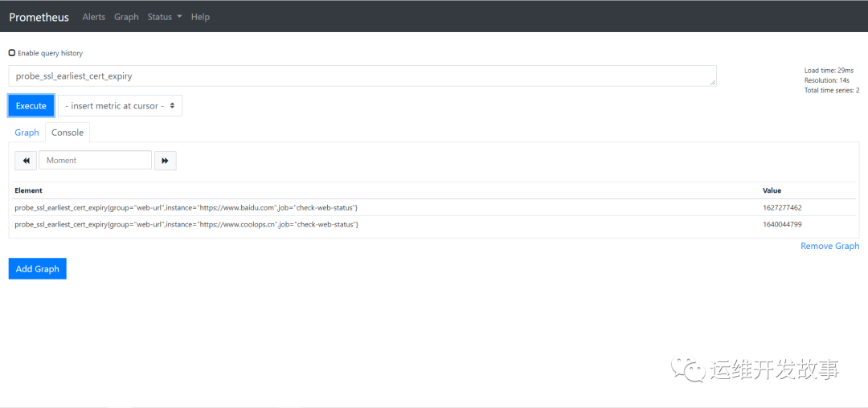Screen dimensions: 868x408
Task: Execute the query
Action: [x=31, y=105]
